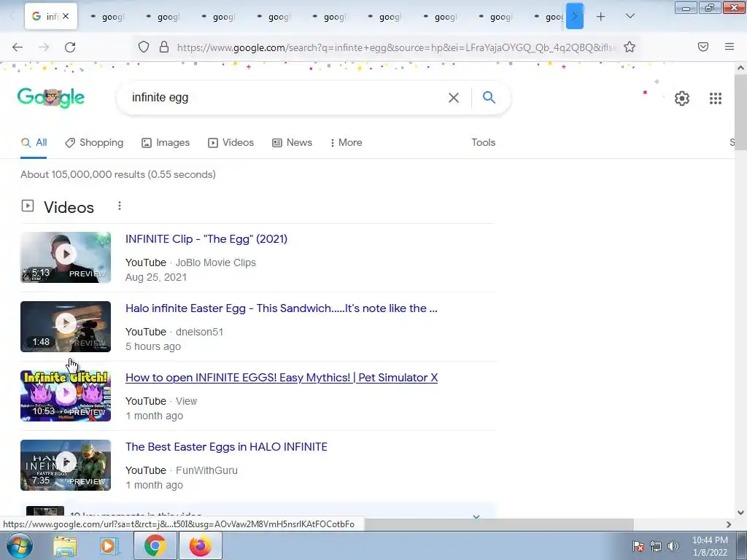Click the Google logo doodle

pos(51,98)
